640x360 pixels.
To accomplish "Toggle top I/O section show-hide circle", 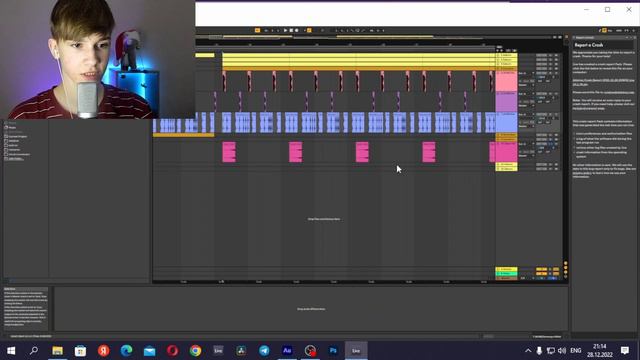I will coord(565,263).
